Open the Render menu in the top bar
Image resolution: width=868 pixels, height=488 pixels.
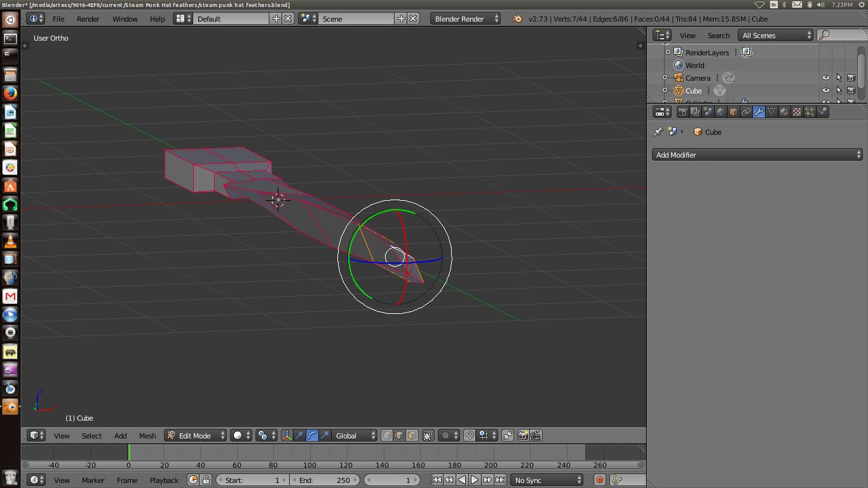pyautogui.click(x=88, y=18)
